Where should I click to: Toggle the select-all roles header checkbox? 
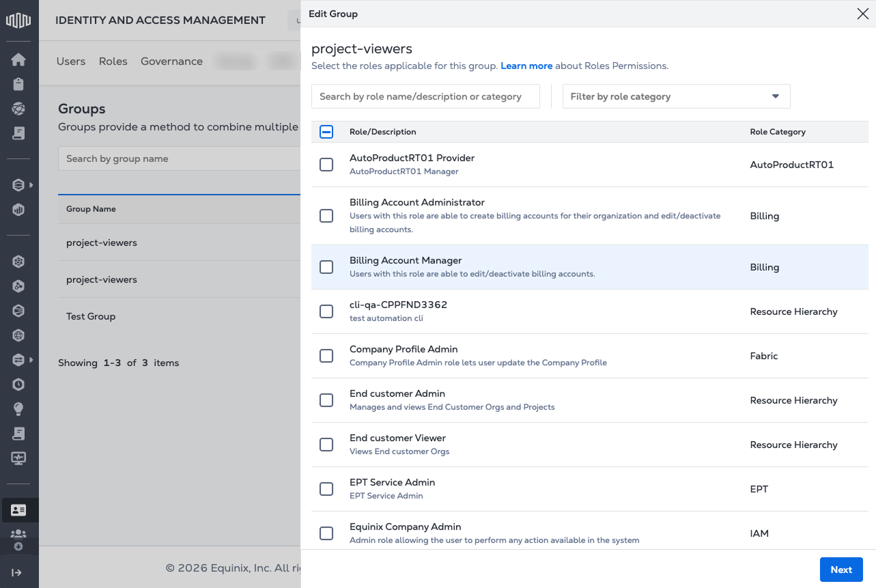(326, 132)
